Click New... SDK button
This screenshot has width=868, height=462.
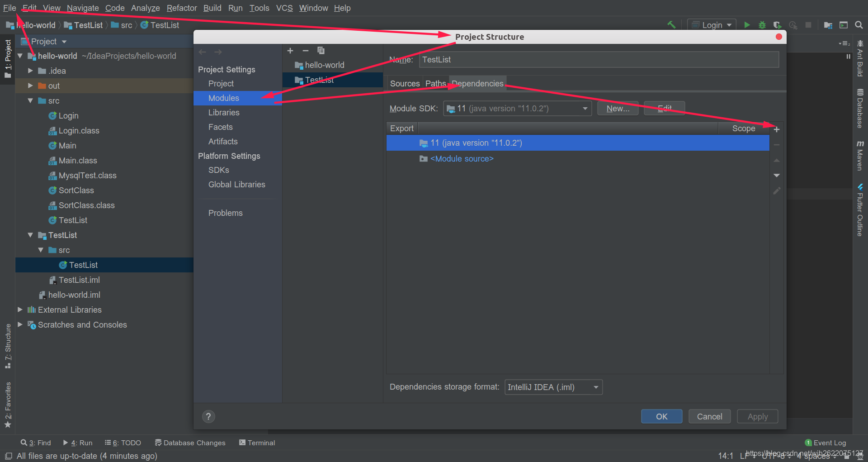pyautogui.click(x=618, y=109)
